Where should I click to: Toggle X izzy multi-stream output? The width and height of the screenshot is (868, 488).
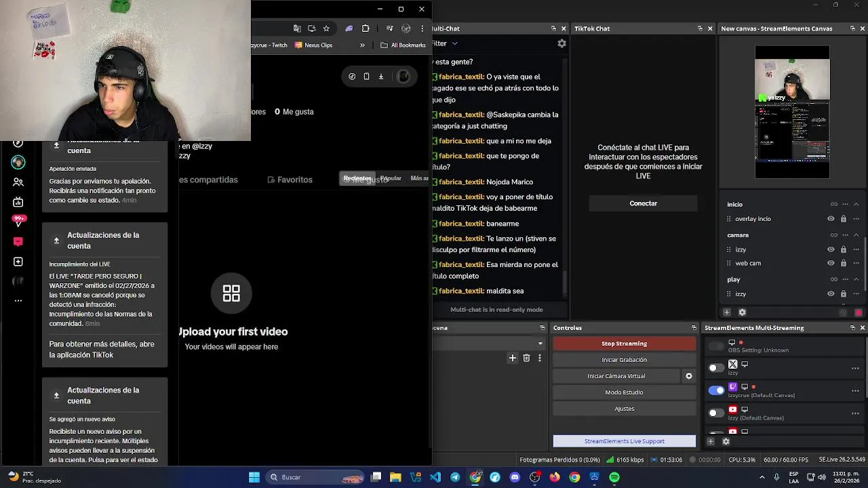pyautogui.click(x=716, y=368)
